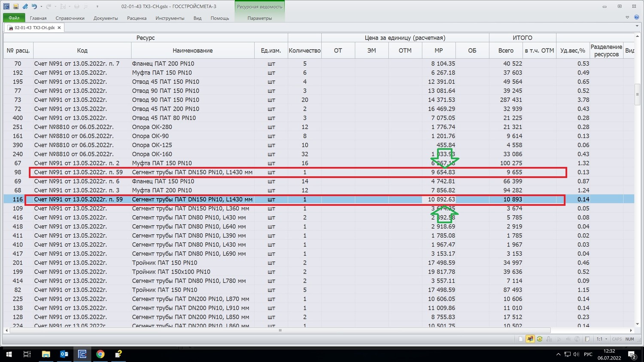Switch to the Вид ribbon tab
This screenshot has width=644, height=362.
coord(197,18)
